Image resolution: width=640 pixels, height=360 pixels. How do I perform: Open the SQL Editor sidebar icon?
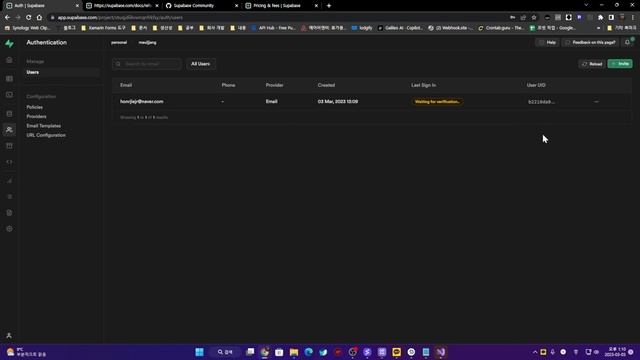tap(9, 95)
